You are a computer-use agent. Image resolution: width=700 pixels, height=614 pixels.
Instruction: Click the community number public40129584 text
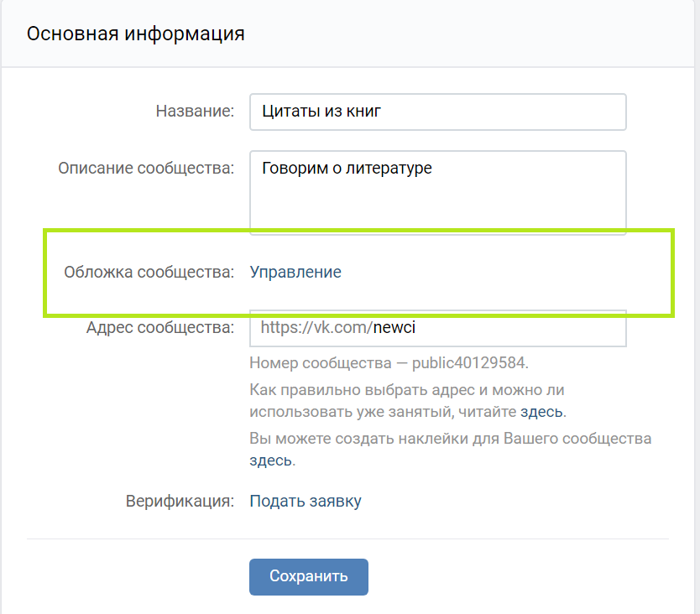point(469,363)
